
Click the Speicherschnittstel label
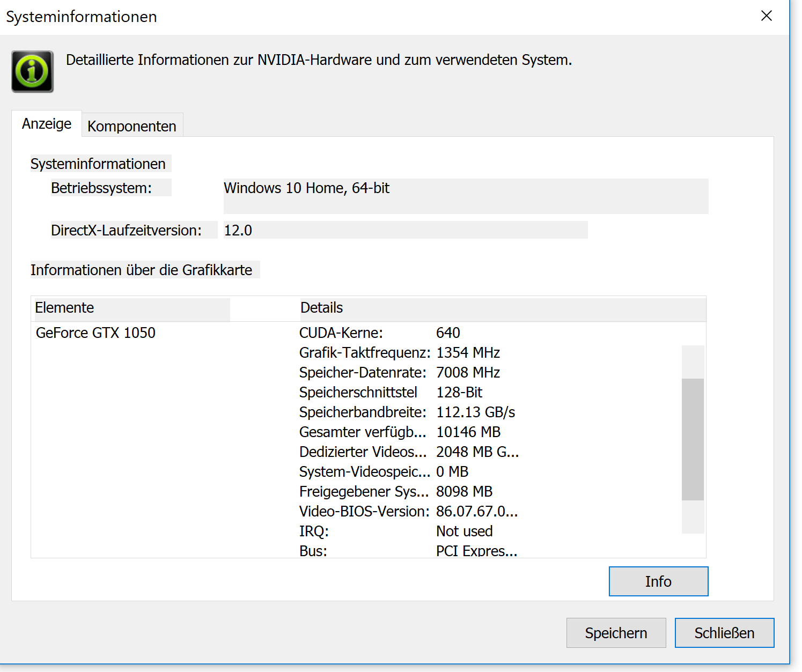click(x=358, y=393)
